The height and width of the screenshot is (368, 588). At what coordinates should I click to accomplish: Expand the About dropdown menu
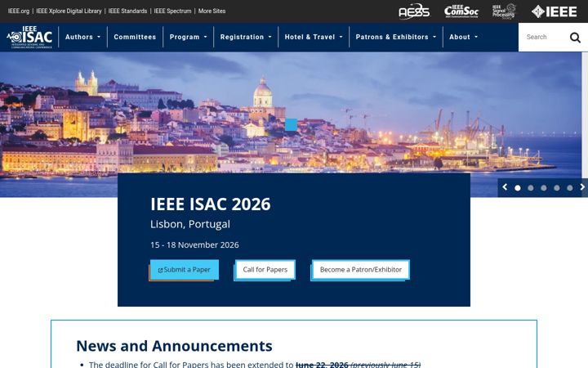[x=464, y=37]
